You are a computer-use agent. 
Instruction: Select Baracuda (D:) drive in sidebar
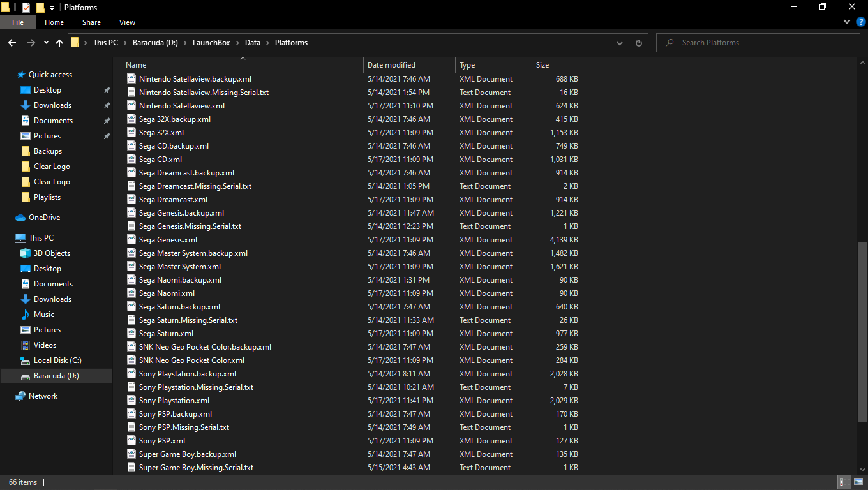pos(56,376)
